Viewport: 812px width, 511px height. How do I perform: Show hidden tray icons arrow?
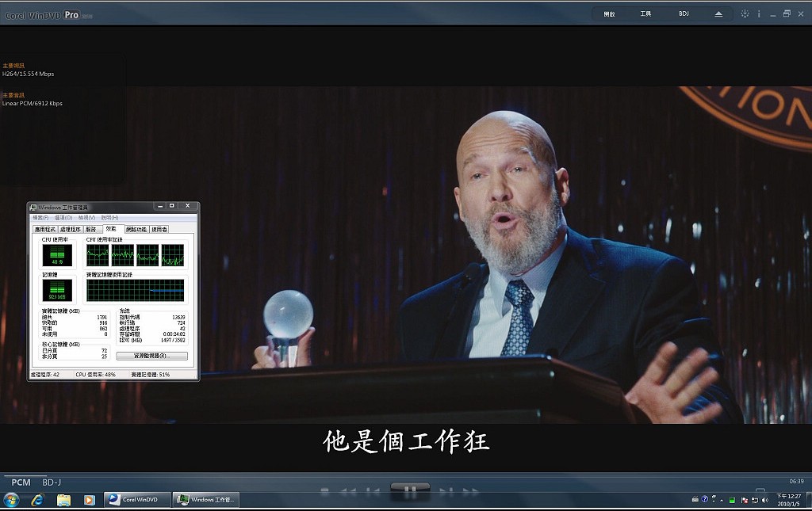[x=722, y=501]
